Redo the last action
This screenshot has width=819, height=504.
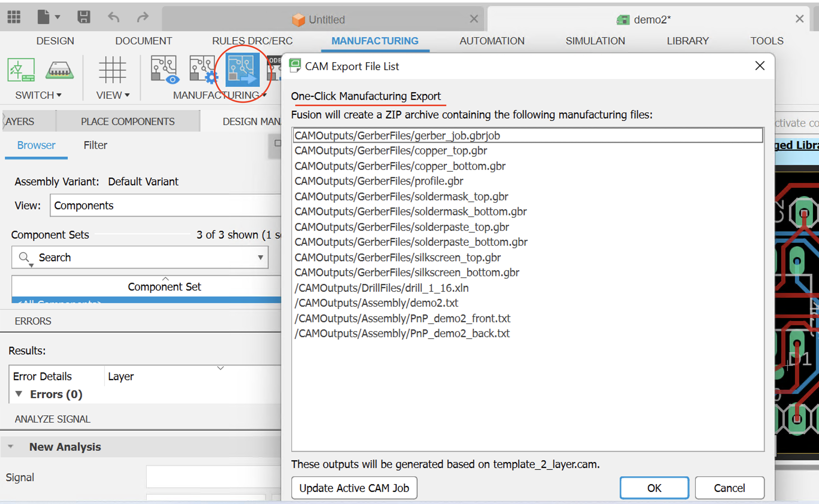click(143, 17)
